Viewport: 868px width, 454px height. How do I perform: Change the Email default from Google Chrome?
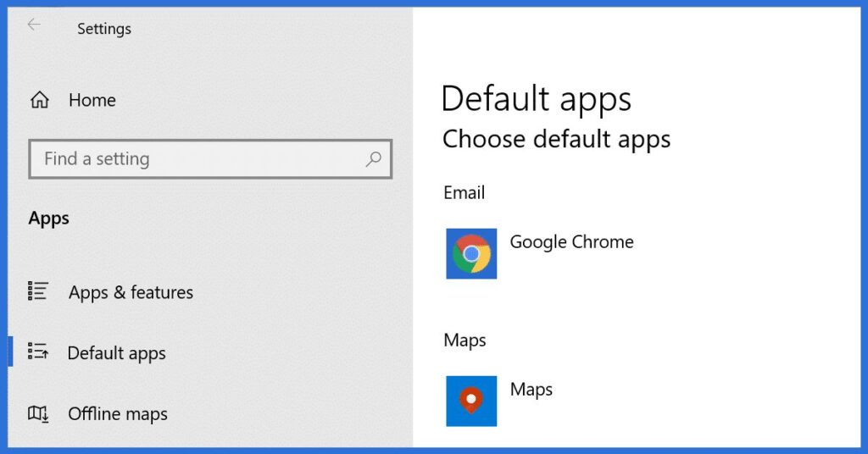pyautogui.click(x=572, y=242)
